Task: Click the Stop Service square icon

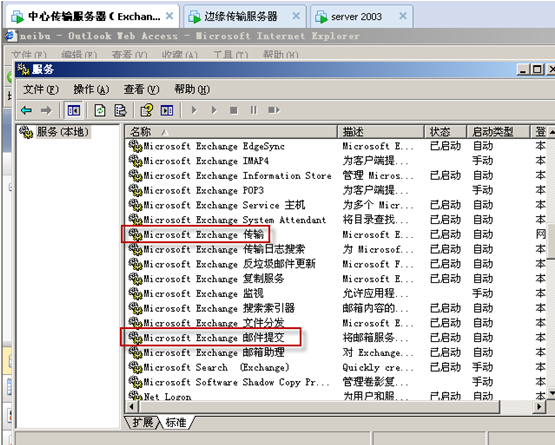Action: click(234, 110)
